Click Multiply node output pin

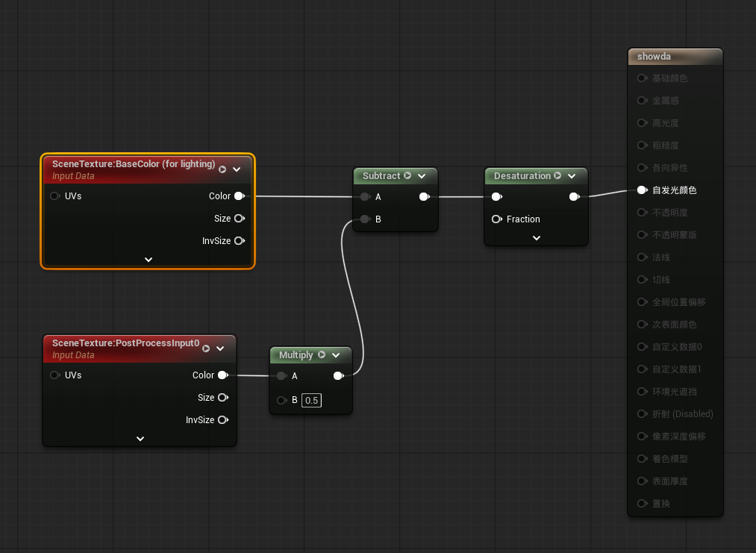pos(339,375)
